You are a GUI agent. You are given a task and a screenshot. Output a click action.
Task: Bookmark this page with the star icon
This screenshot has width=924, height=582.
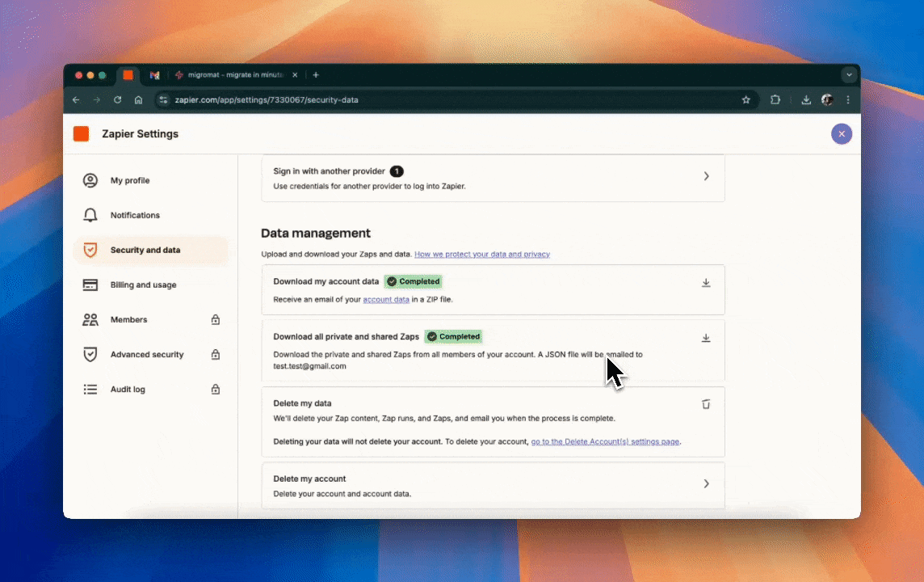[745, 100]
